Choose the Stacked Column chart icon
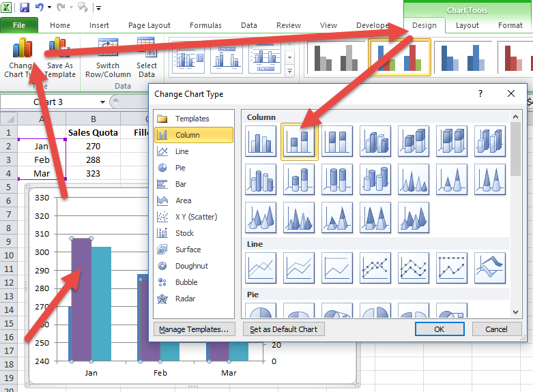 [299, 141]
